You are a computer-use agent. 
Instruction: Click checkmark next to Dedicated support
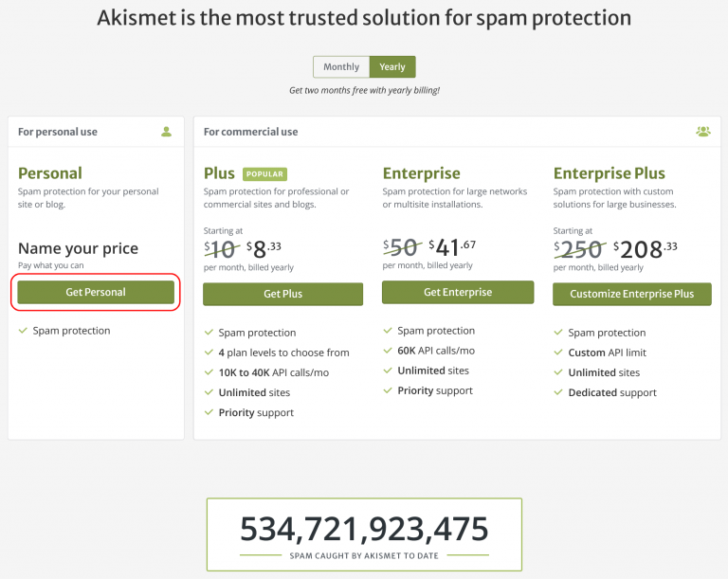click(x=558, y=392)
